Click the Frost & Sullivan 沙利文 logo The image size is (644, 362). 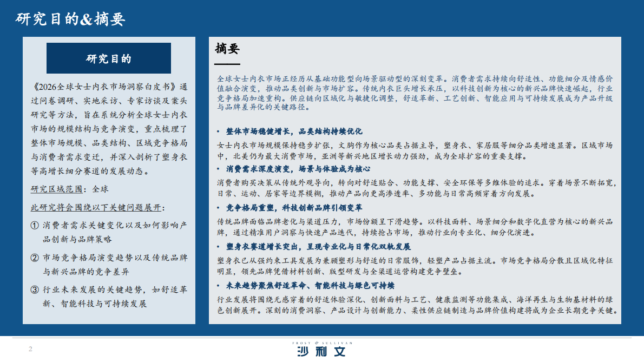coord(322,349)
